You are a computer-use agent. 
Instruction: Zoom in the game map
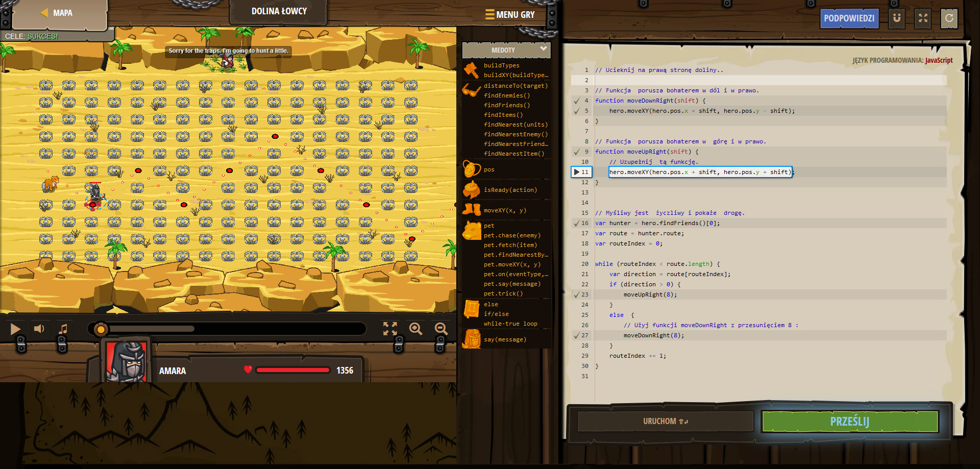click(416, 329)
